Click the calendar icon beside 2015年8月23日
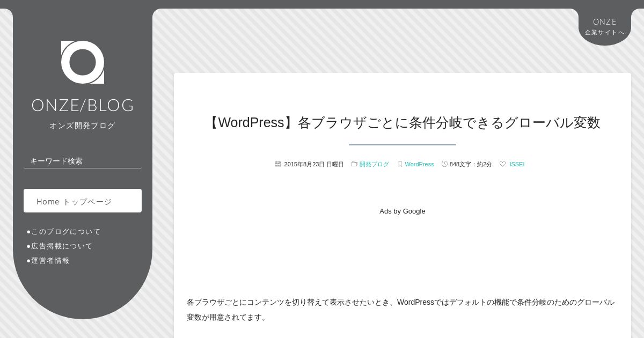This screenshot has height=338, width=644. pyautogui.click(x=277, y=164)
